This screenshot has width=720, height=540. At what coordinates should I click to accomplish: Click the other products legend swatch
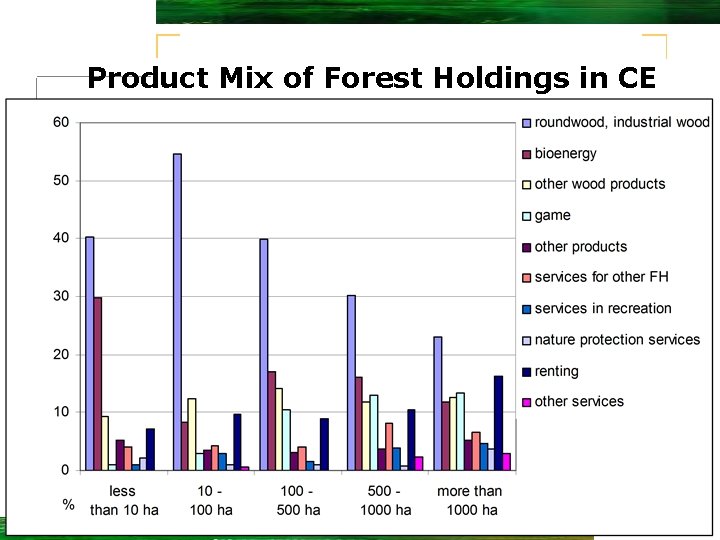click(527, 247)
